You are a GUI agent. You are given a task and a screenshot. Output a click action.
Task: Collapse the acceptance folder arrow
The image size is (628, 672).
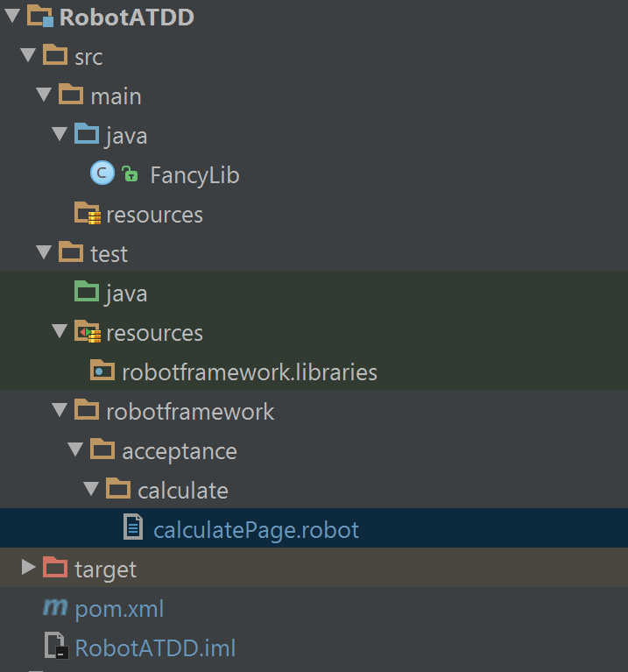click(x=75, y=450)
